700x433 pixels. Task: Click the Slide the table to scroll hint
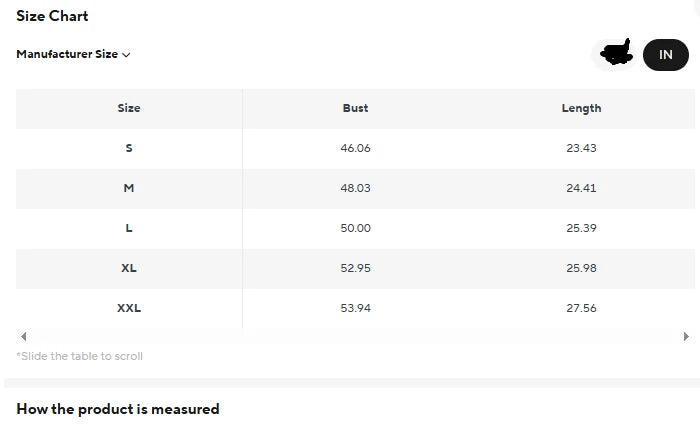point(80,356)
